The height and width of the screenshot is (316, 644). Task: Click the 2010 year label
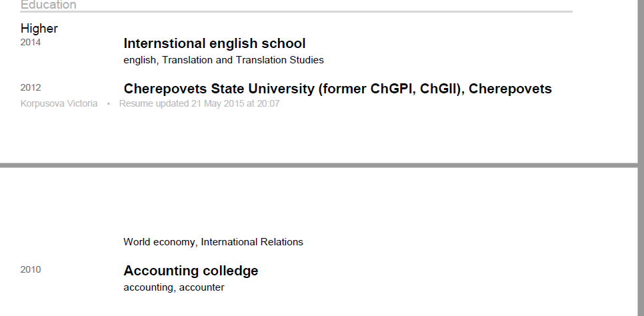pyautogui.click(x=31, y=269)
